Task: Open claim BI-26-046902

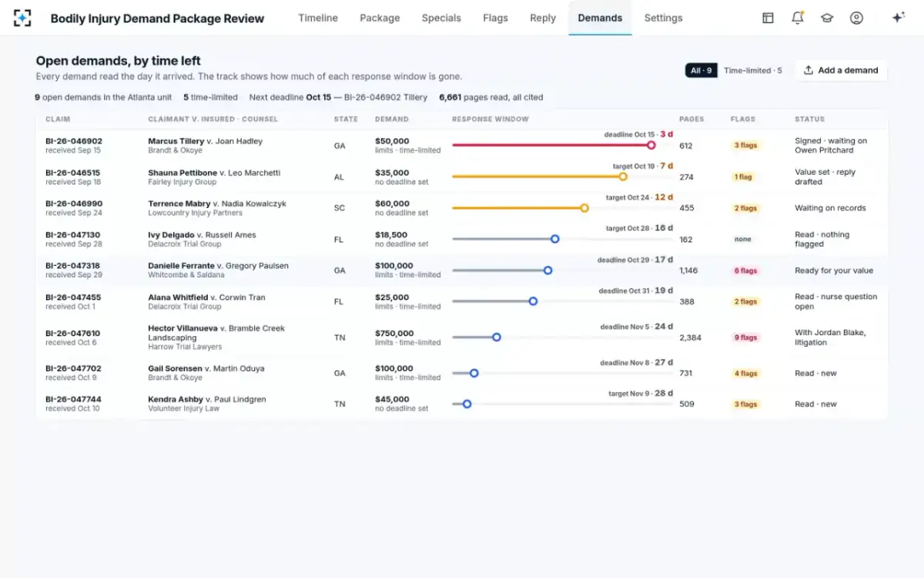Action: [74, 141]
